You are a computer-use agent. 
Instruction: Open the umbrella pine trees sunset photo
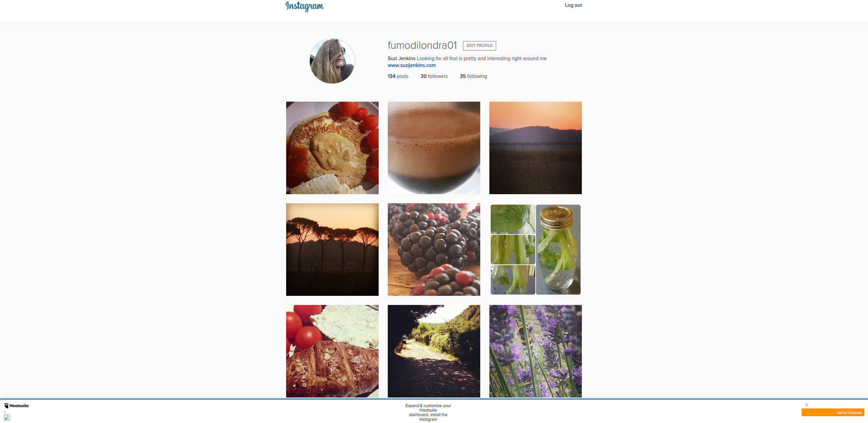(332, 249)
